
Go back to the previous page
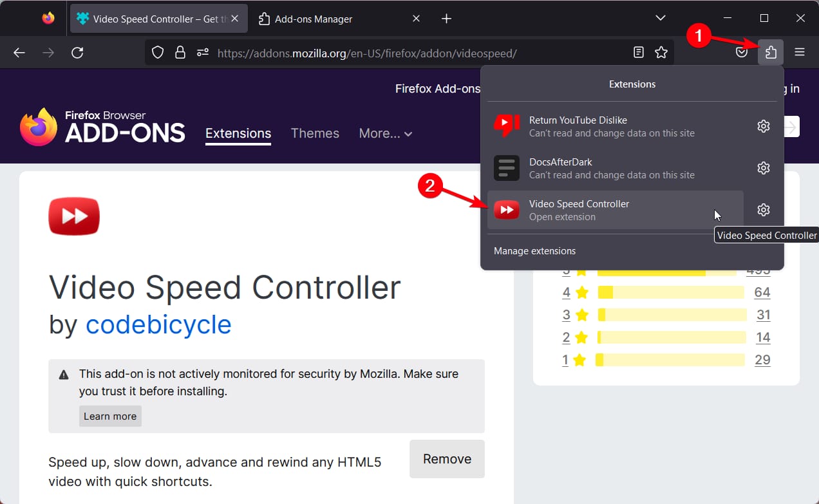[x=19, y=53]
